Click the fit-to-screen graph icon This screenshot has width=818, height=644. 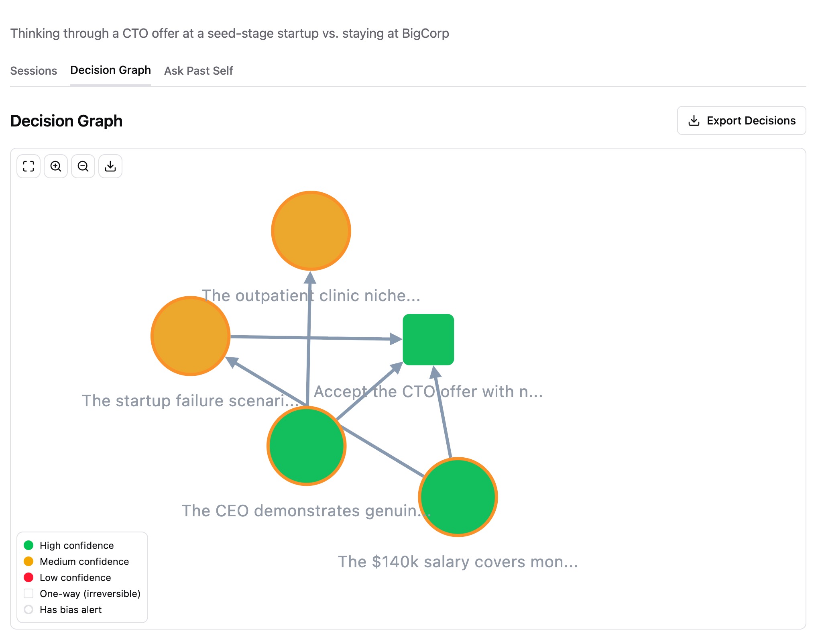tap(28, 166)
